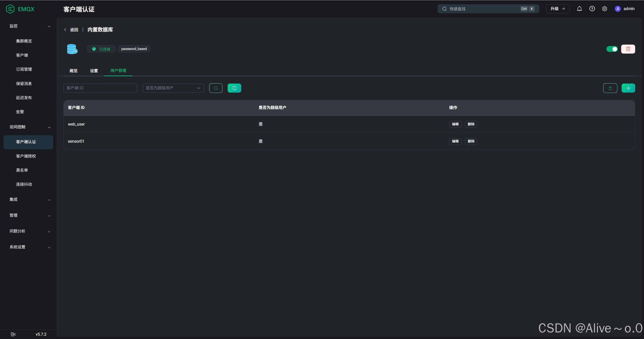Open the settings gear in header
The image size is (644, 339).
pos(605,9)
